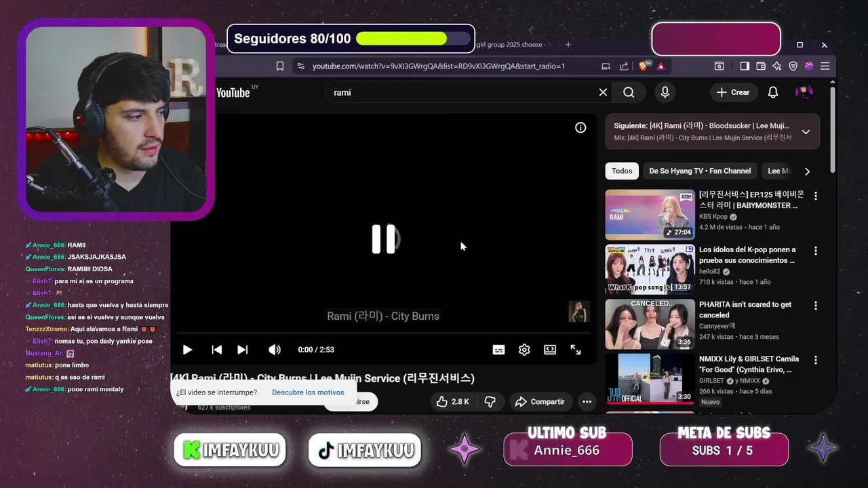This screenshot has height=488, width=868.
Task: Run YouTube search with magnifier button
Action: (x=629, y=92)
